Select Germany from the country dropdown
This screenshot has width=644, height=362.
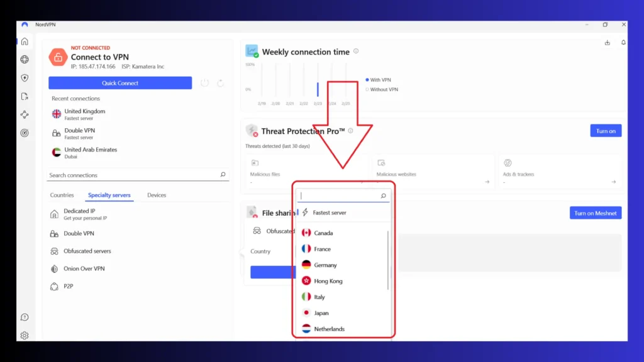(x=342, y=265)
